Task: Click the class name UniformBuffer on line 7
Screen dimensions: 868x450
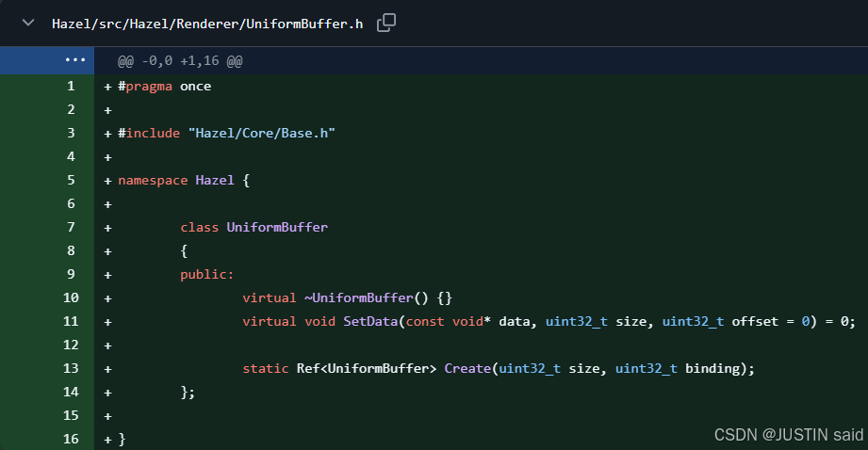Action: 277,227
